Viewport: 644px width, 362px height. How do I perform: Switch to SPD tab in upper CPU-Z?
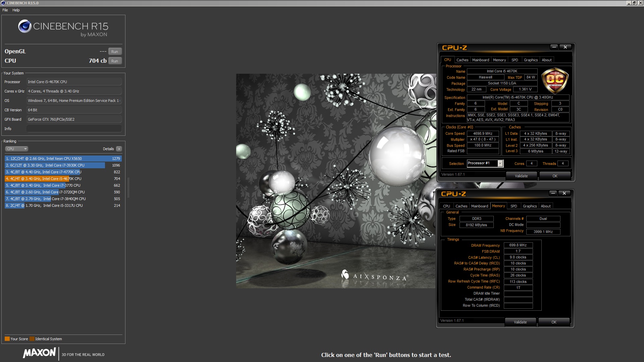point(515,60)
